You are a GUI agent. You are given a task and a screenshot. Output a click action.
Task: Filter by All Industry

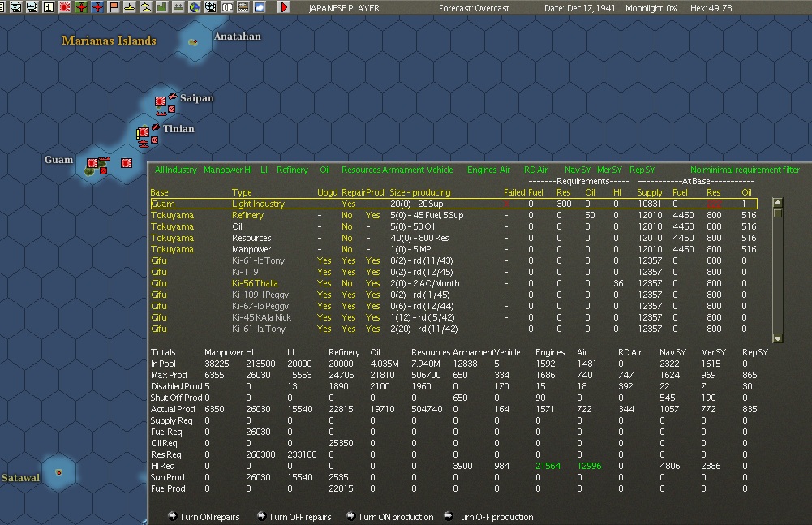(x=175, y=170)
